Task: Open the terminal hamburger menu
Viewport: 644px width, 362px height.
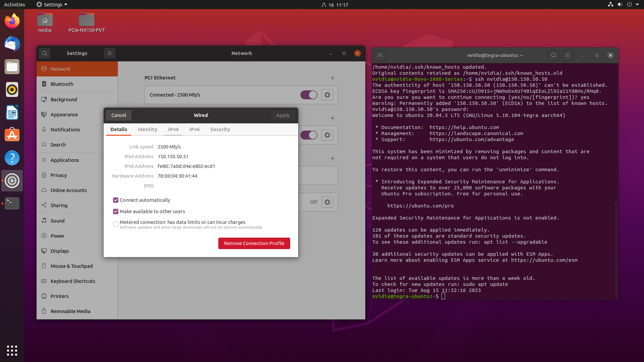Action: tap(567, 55)
